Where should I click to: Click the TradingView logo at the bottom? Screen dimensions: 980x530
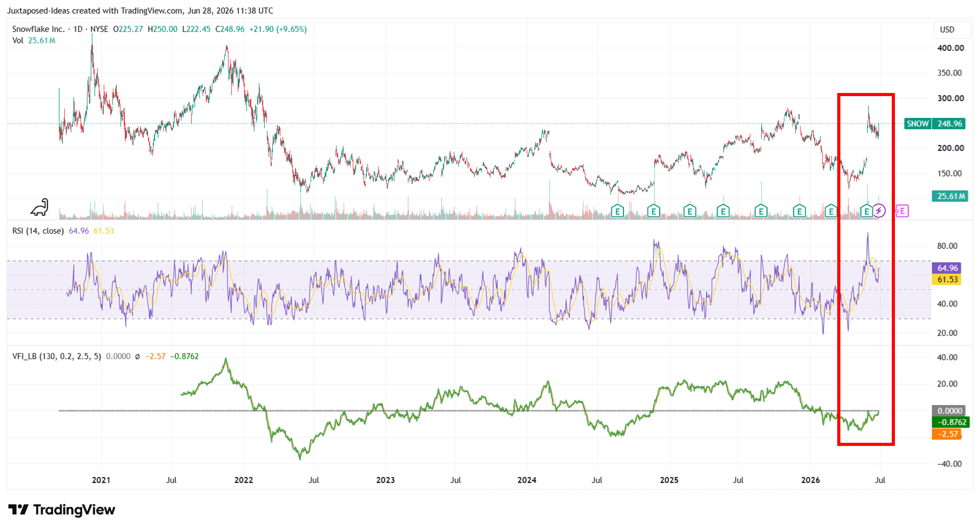pos(62,509)
